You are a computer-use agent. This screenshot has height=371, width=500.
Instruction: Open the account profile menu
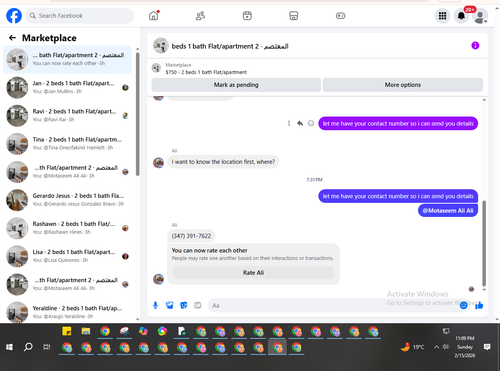click(480, 16)
